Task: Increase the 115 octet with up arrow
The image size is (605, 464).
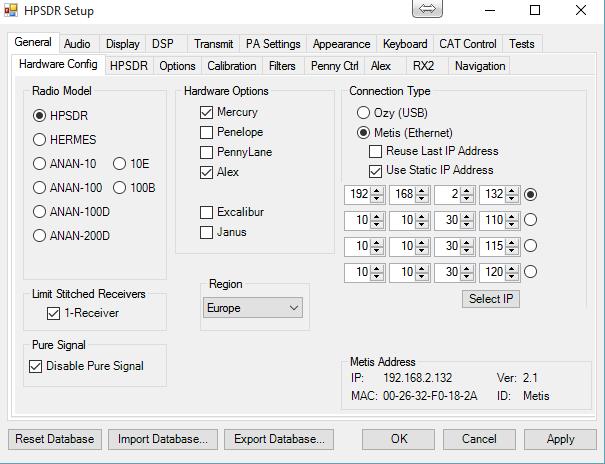Action: (512, 242)
